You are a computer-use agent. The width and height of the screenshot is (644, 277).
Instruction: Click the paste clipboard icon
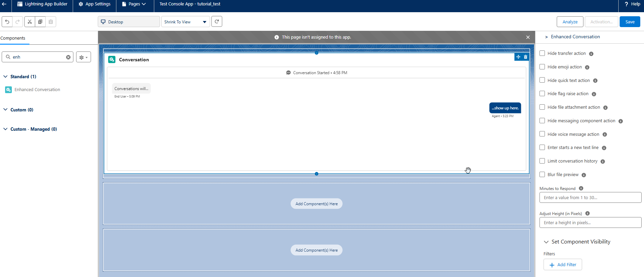[51, 22]
